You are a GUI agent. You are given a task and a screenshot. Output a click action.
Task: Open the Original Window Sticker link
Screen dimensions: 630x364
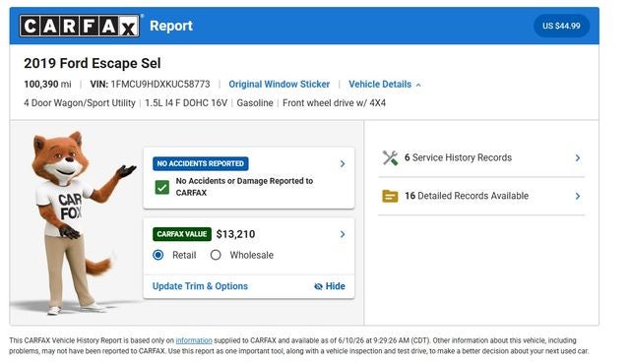tap(280, 85)
